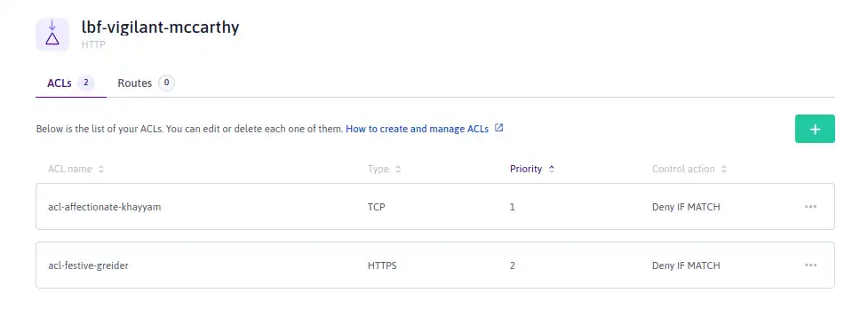Click the ACLs count badge 2
Image resolution: width=868 pixels, height=325 pixels.
click(x=86, y=83)
